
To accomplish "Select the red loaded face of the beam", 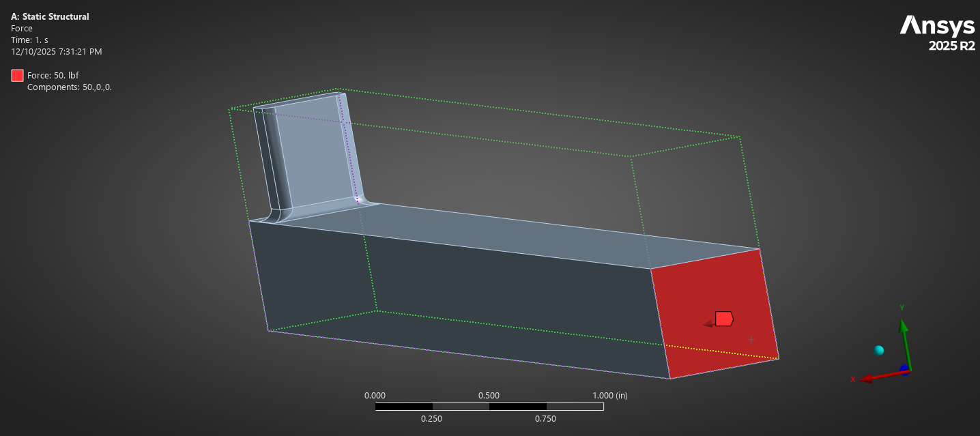I will click(715, 314).
